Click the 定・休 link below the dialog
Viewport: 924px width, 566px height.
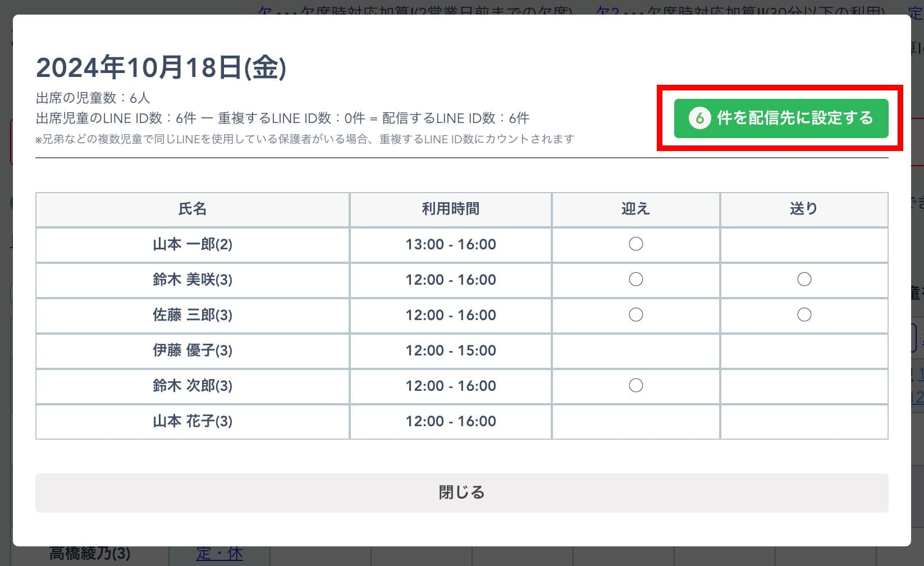tap(219, 554)
